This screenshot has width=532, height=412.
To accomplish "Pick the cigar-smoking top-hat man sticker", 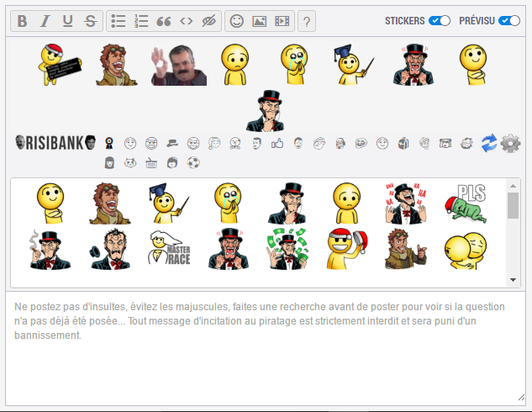I will coord(50,249).
